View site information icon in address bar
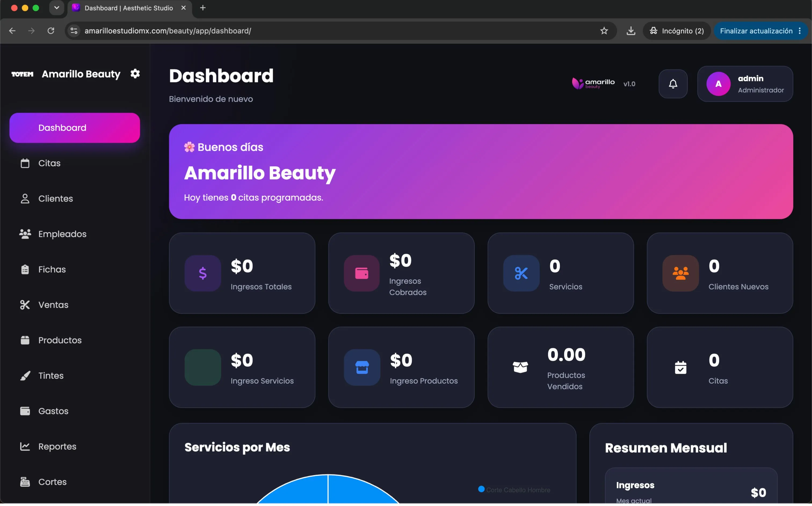The image size is (812, 506). click(74, 31)
